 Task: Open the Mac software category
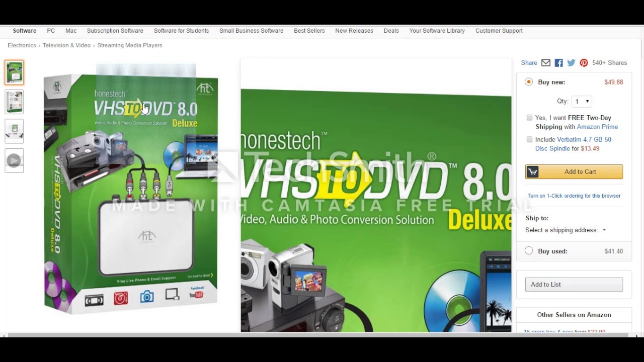tap(71, 31)
